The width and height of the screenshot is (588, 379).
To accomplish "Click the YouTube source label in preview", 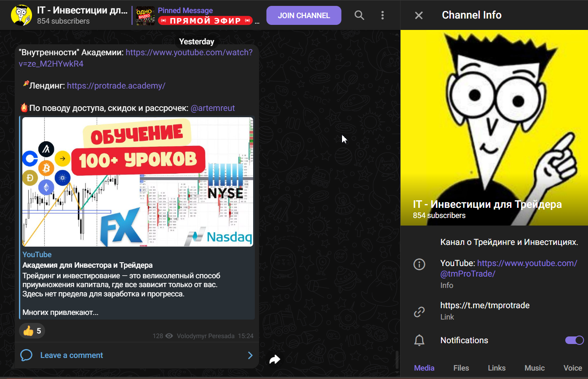I will (37, 255).
